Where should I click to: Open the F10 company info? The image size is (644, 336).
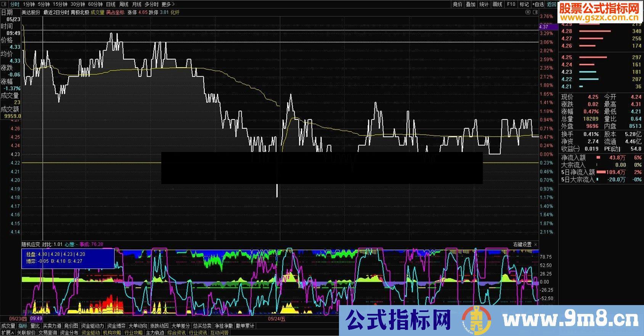(x=511, y=4)
